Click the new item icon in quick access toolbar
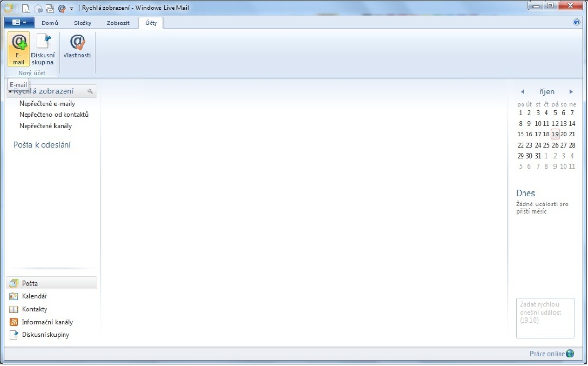 click(x=25, y=8)
